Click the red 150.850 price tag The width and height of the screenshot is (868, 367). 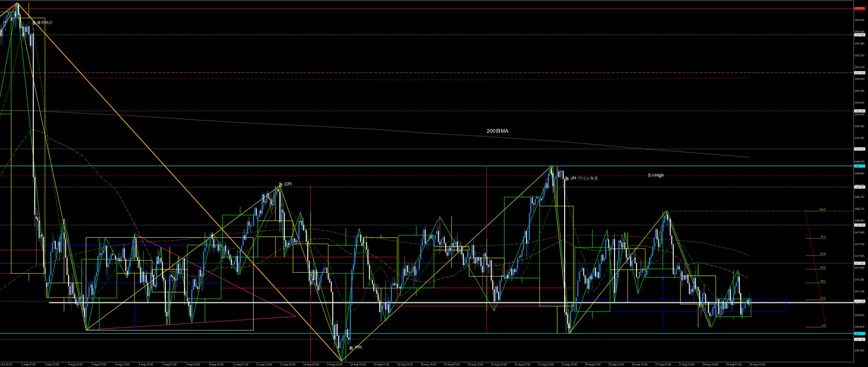pyautogui.click(x=859, y=8)
